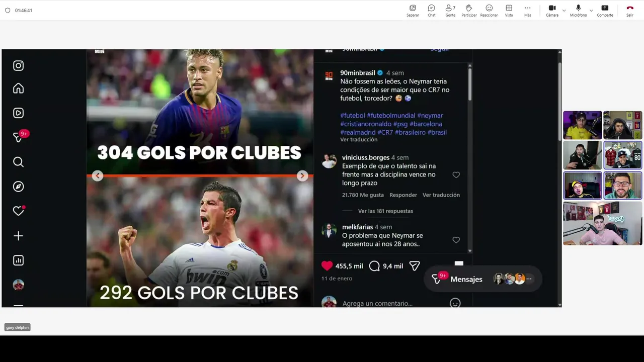
Task: Go to Instagram Home feed icon
Action: click(x=18, y=88)
